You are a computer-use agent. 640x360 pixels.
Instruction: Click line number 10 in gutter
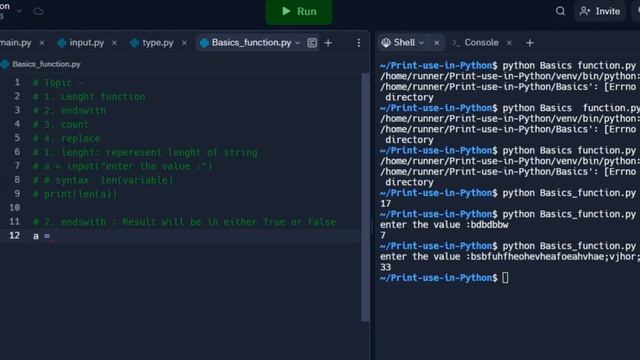(15, 207)
